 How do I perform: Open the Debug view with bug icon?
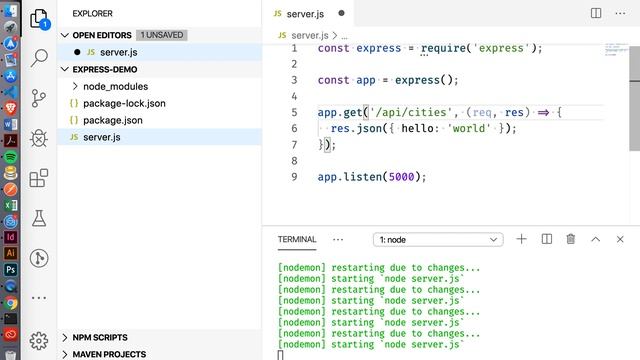click(x=39, y=138)
